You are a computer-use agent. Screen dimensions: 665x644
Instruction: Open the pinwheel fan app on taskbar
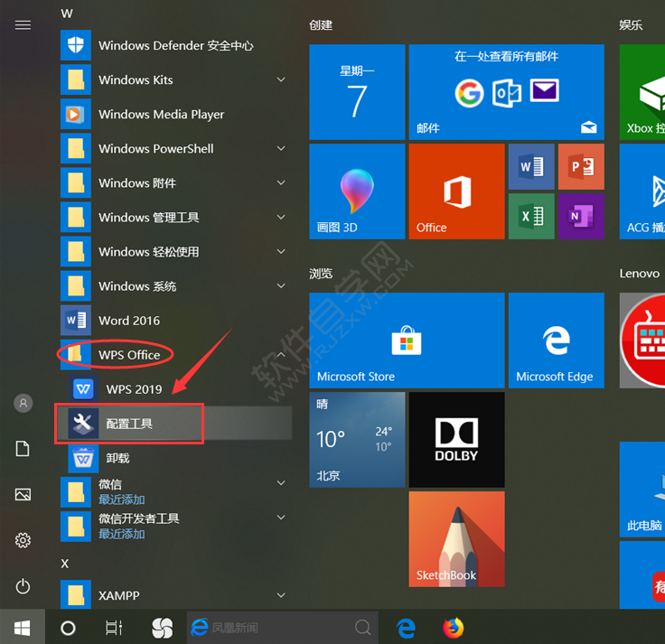163,628
